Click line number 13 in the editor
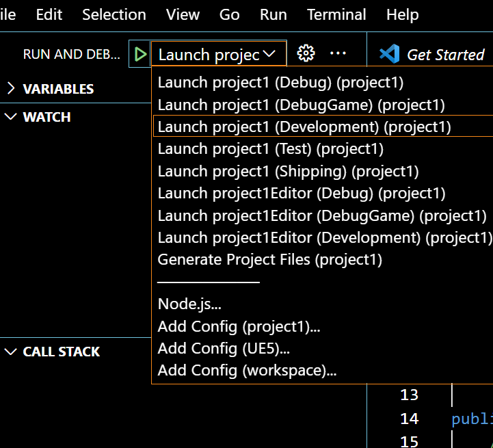Image resolution: width=493 pixels, height=448 pixels. click(409, 395)
